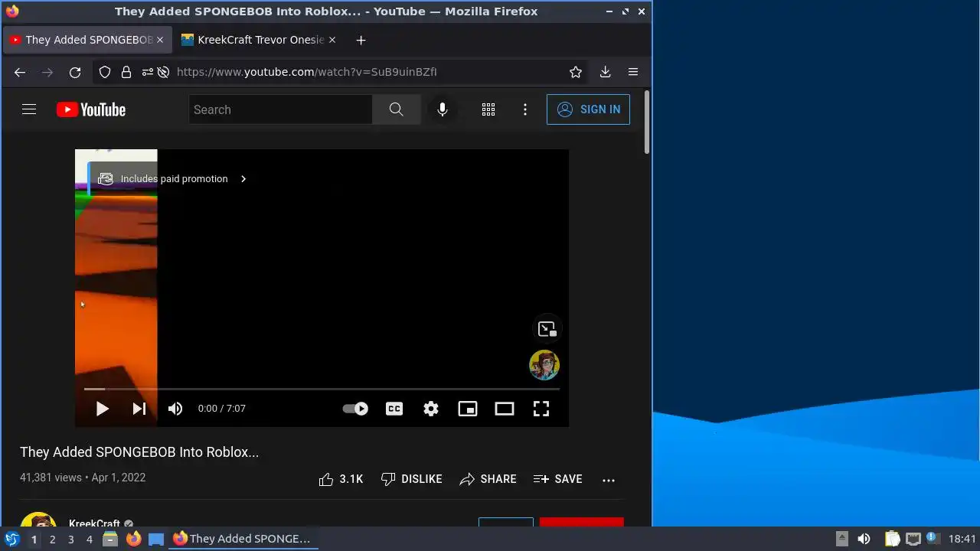
Task: Toggle the autoplay switch
Action: click(355, 409)
